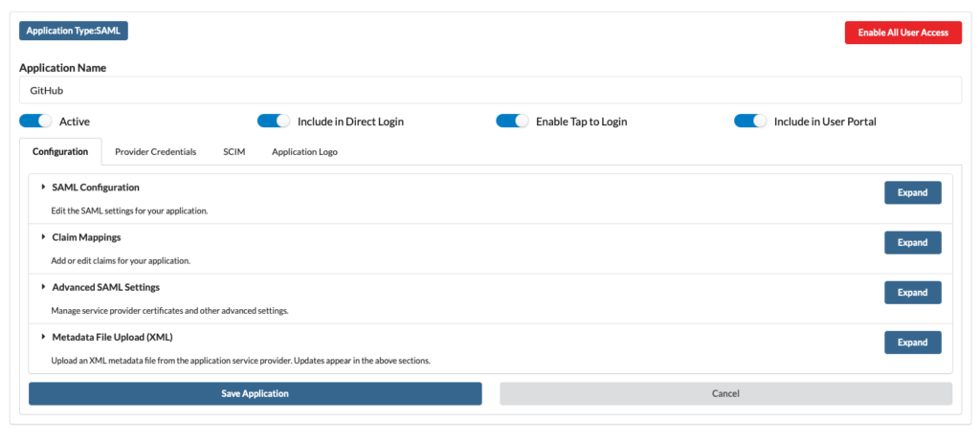Click 'Add or edit claims for your application.'
980x443 pixels.
pos(121,260)
